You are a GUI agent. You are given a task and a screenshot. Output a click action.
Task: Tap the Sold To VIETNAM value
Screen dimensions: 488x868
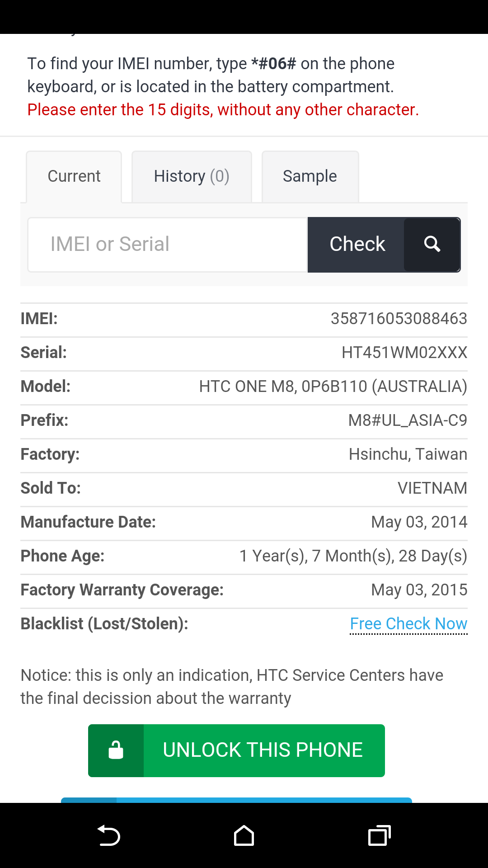(432, 488)
